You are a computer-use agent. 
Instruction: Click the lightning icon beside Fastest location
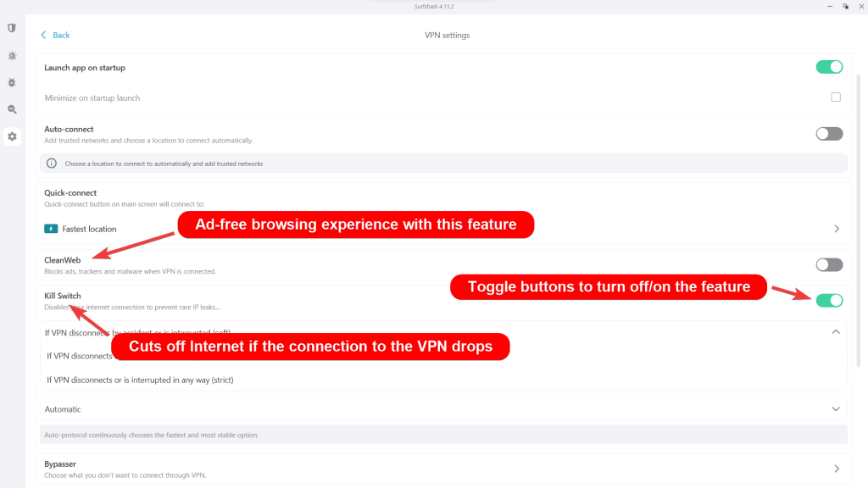(x=51, y=229)
